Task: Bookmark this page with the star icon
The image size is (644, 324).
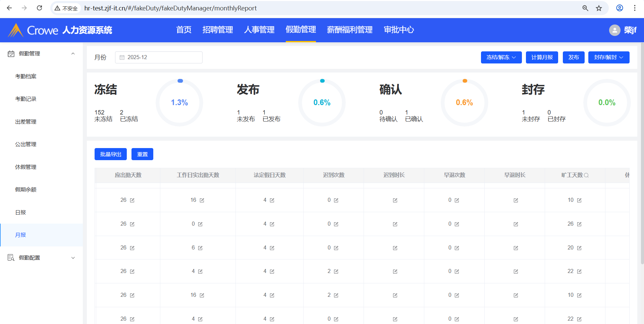Action: pyautogui.click(x=599, y=8)
